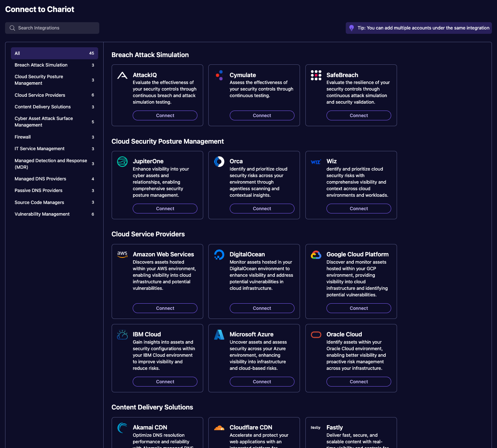This screenshot has width=497, height=448.
Task: Click the DigitalOcean logo icon
Action: 219,255
